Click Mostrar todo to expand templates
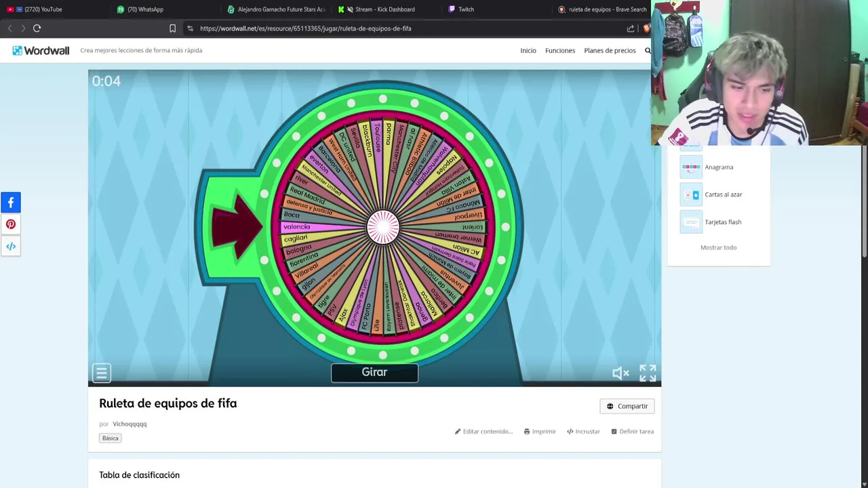The image size is (868, 488). (x=718, y=247)
